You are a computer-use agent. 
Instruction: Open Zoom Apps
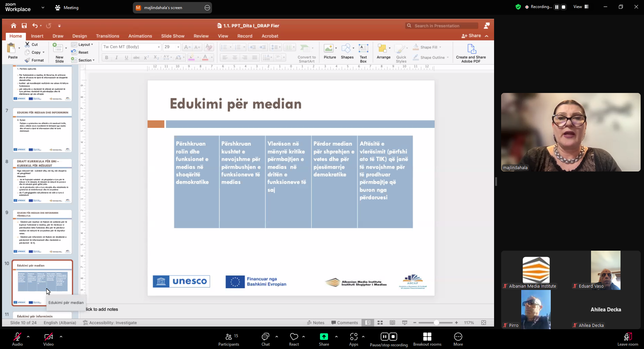(354, 340)
